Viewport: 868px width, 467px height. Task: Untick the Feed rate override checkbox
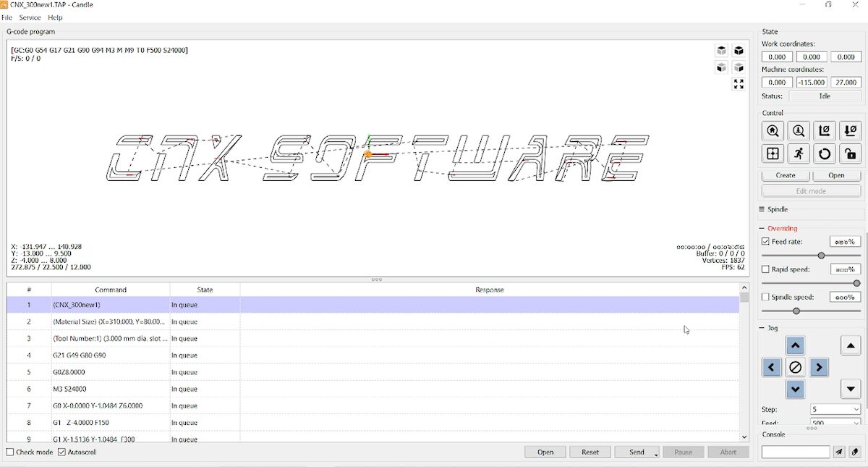(x=766, y=242)
